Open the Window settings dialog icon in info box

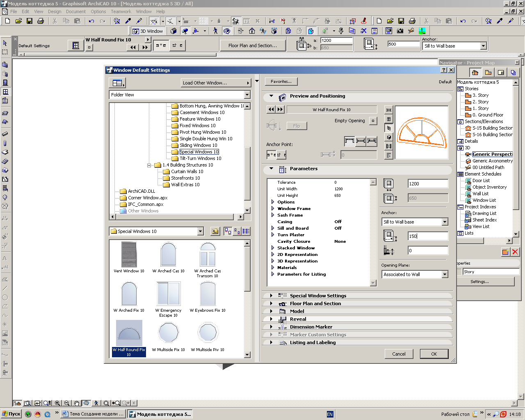click(75, 46)
